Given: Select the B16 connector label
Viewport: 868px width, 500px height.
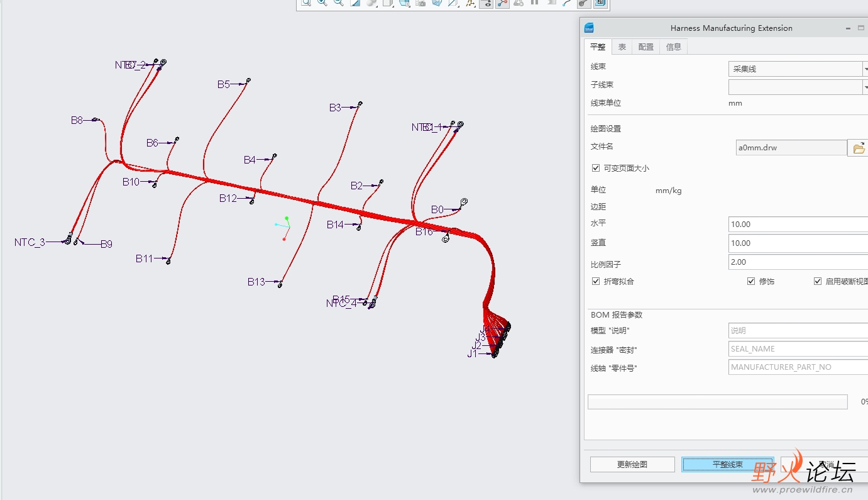Looking at the screenshot, I should 424,232.
